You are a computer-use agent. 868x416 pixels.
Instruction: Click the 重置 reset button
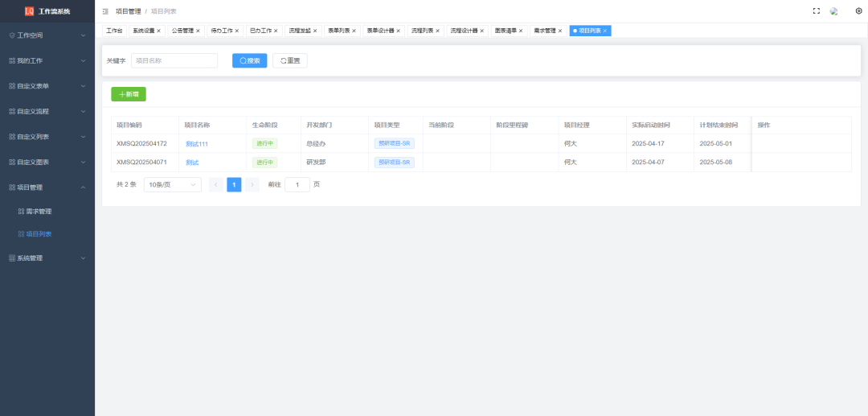(x=290, y=61)
